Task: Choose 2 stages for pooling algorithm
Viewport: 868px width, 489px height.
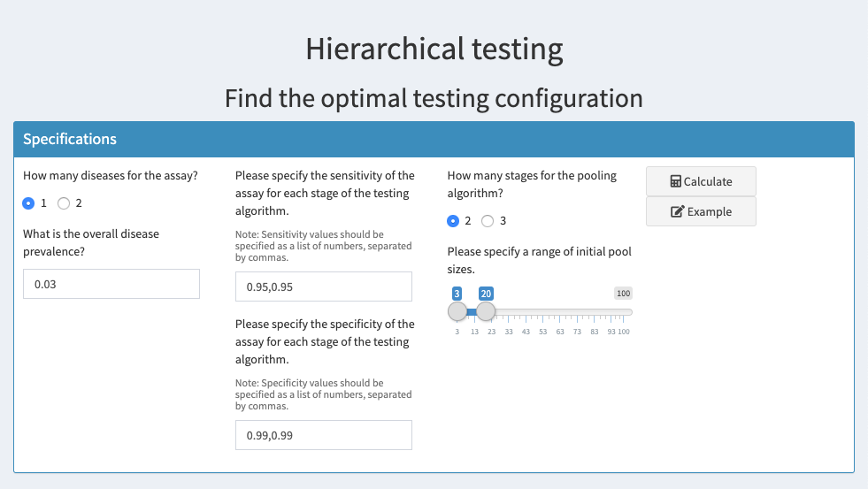Action: point(453,221)
